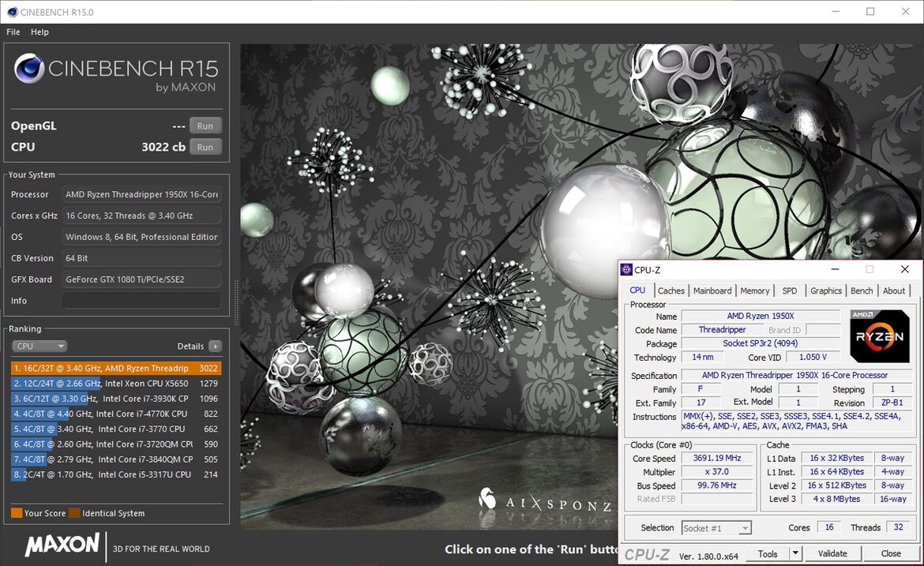The width and height of the screenshot is (924, 566).
Task: Click the CPU-Z title bar icon
Action: [x=626, y=270]
